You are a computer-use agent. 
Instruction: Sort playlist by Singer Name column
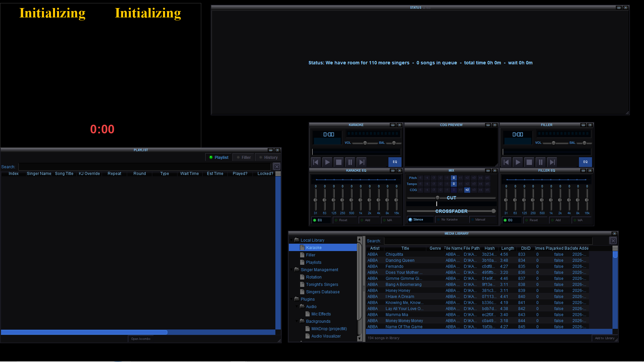[x=39, y=174]
